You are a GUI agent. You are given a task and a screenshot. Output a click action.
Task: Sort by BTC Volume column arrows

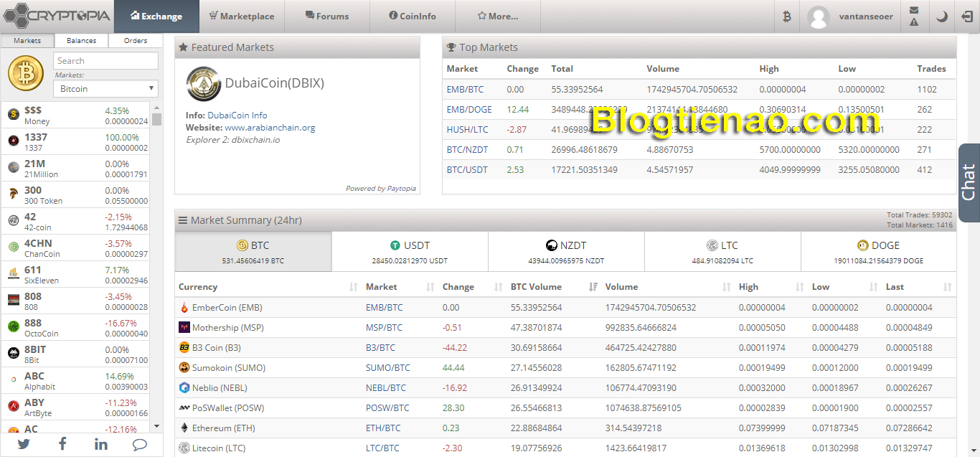[x=593, y=287]
